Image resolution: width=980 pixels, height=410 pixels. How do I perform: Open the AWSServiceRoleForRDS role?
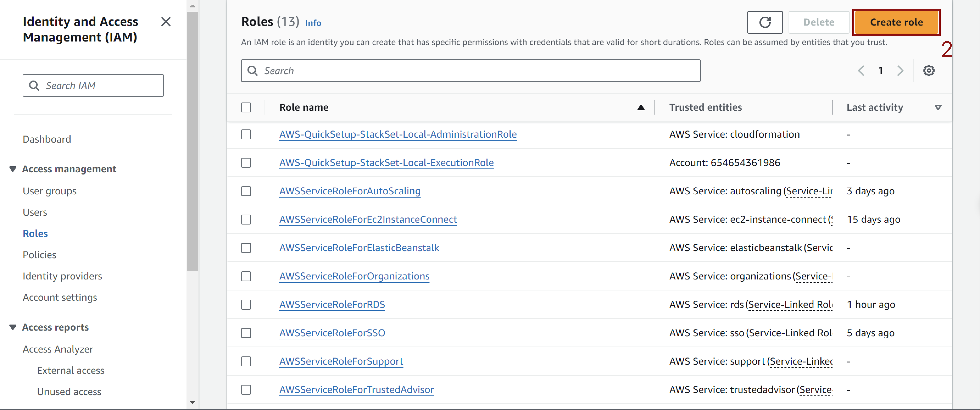point(332,304)
